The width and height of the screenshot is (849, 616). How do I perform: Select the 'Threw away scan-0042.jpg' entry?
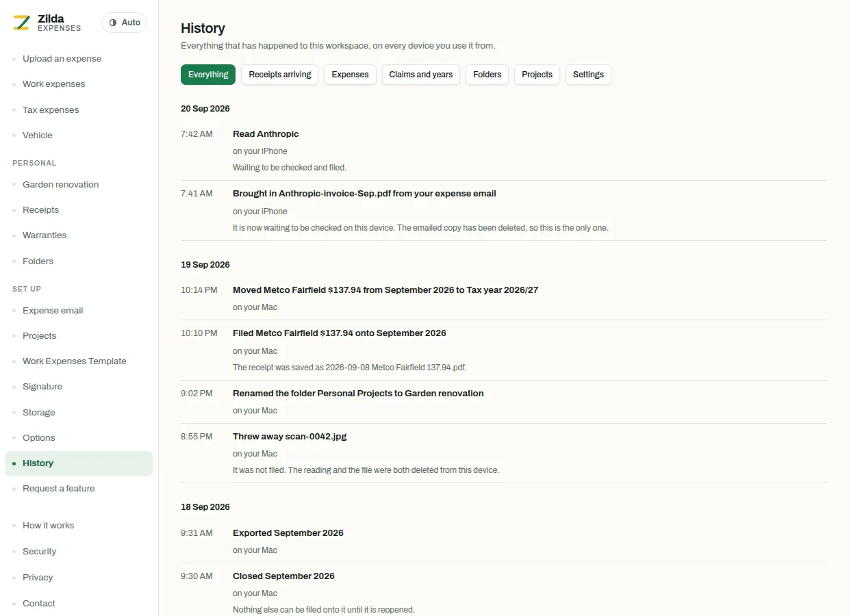click(290, 437)
